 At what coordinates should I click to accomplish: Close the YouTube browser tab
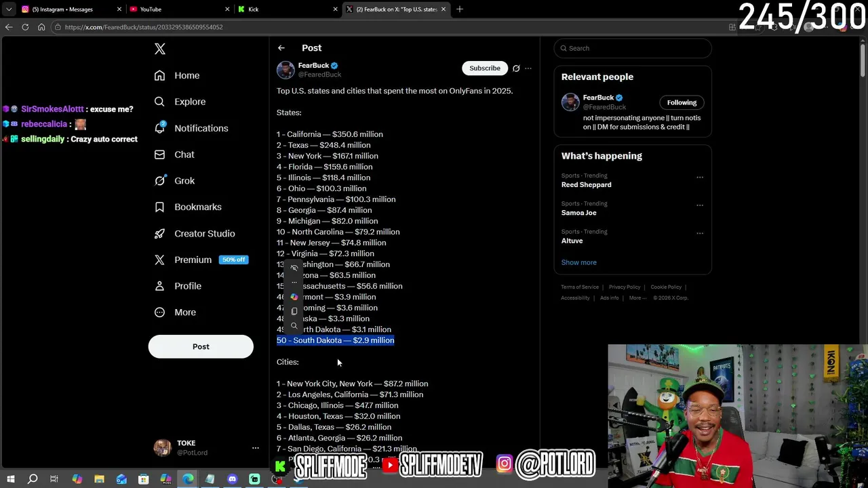click(x=227, y=9)
